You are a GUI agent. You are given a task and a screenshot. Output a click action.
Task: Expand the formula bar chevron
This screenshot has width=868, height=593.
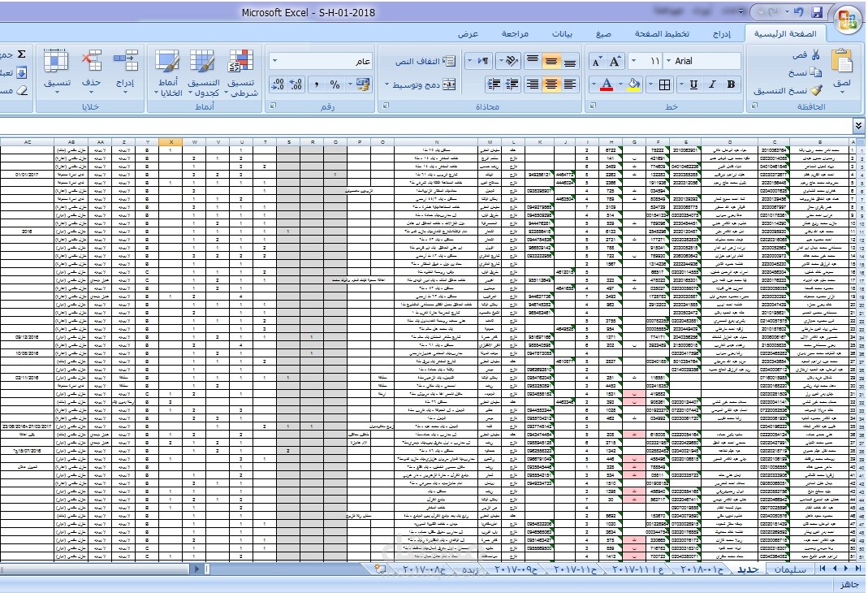(x=858, y=126)
